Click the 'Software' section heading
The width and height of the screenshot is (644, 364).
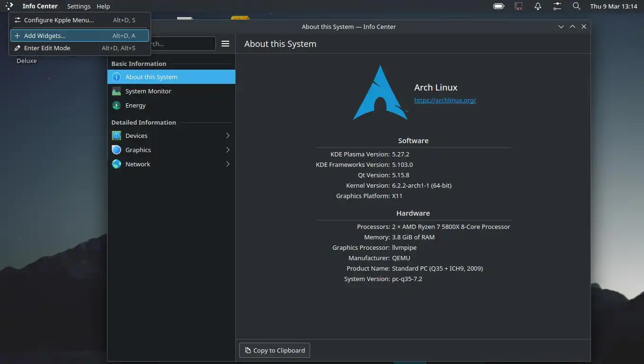[x=413, y=141]
